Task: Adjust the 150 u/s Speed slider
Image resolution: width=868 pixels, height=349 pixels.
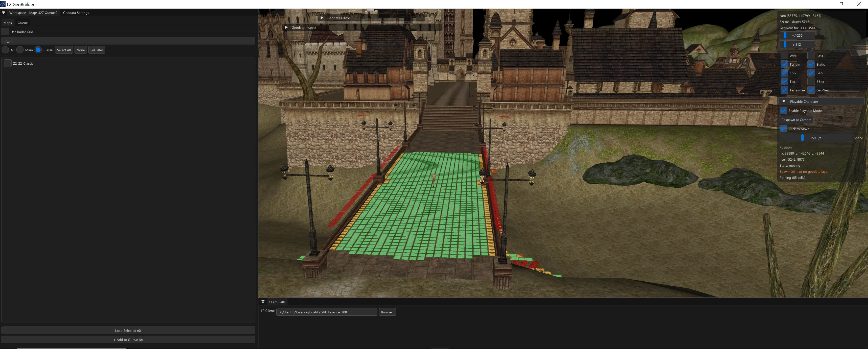Action: click(815, 138)
